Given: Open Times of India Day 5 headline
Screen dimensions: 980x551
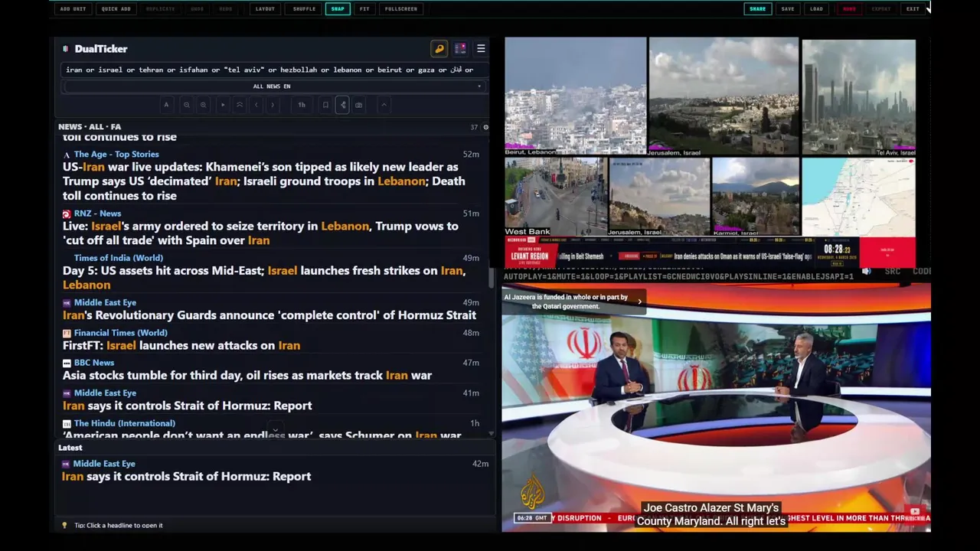Looking at the screenshot, I should tap(264, 278).
